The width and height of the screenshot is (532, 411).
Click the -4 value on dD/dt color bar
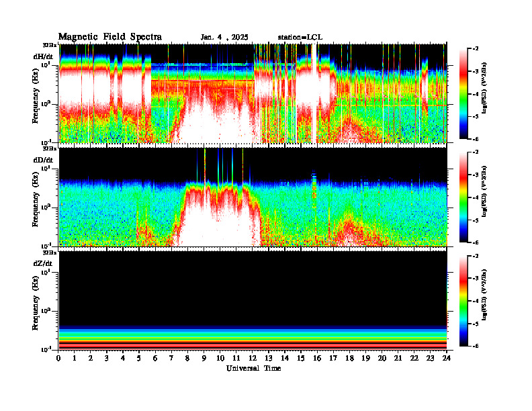tap(476, 197)
